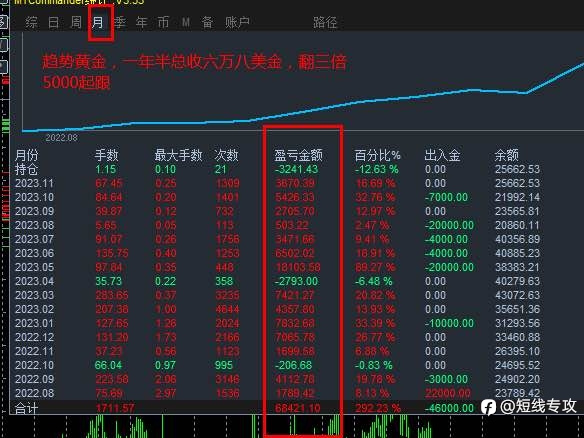Select the 2022.12 month row
Screen dimensions: 584x438
click(x=277, y=337)
